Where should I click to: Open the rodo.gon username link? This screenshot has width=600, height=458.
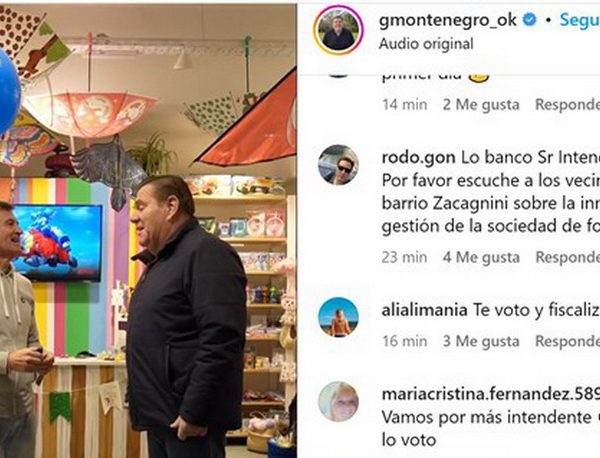click(418, 157)
